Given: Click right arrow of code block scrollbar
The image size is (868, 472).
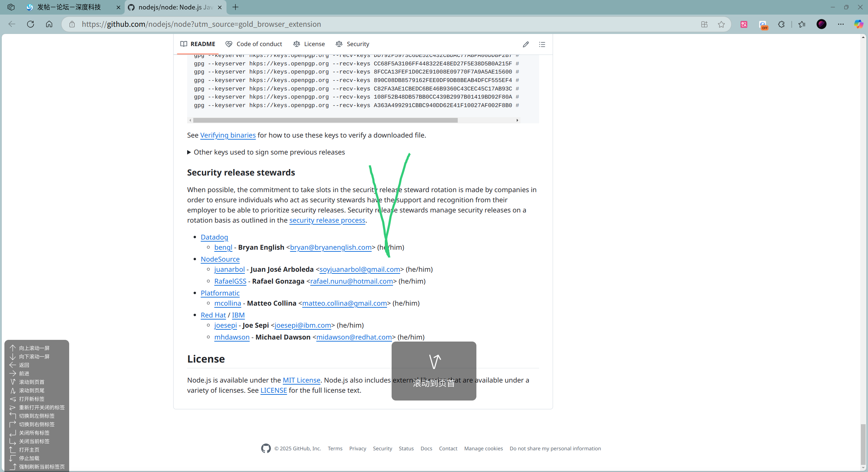Looking at the screenshot, I should (517, 120).
